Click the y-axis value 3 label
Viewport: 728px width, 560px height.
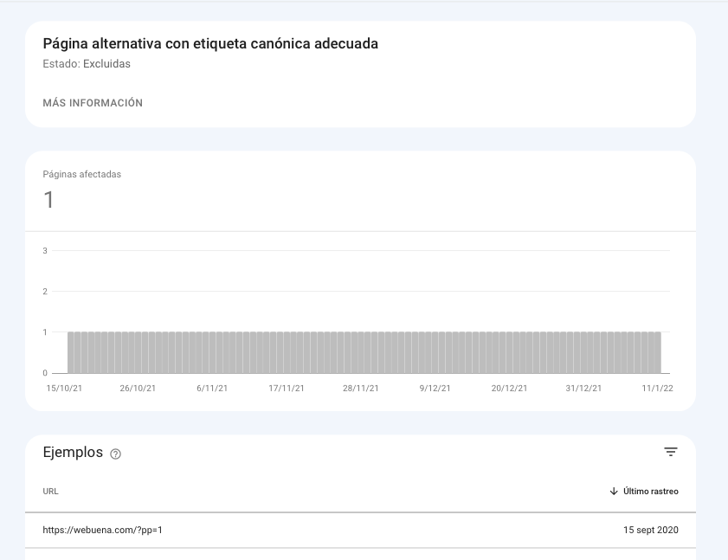(45, 251)
